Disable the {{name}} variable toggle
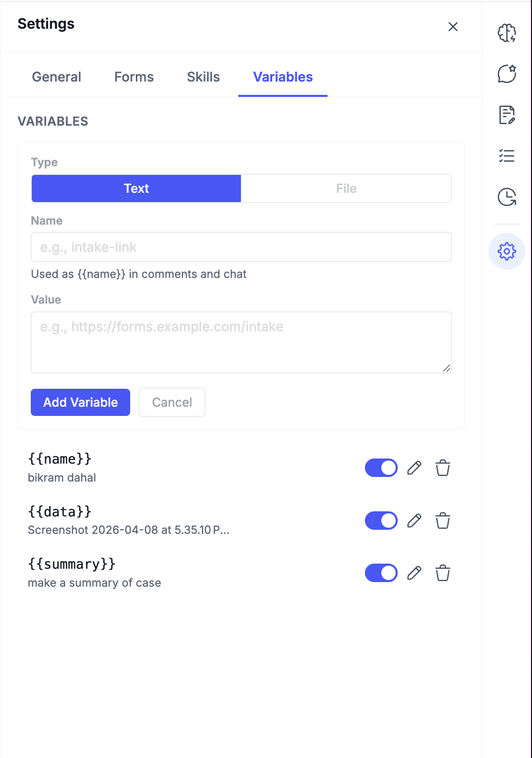Screen dimensions: 532x758 click(x=381, y=468)
